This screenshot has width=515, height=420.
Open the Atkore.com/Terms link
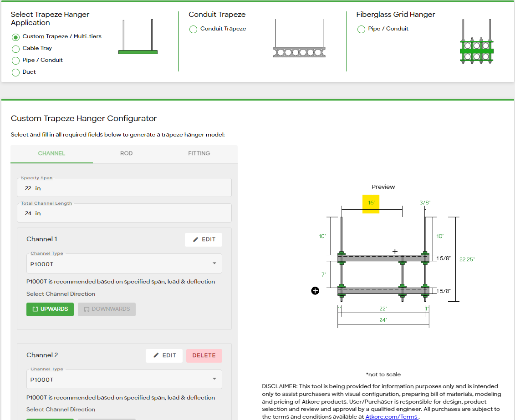click(x=391, y=416)
